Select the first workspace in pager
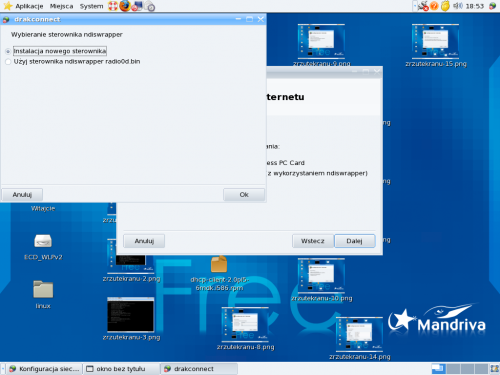The height and width of the screenshot is (375, 500). (x=439, y=369)
